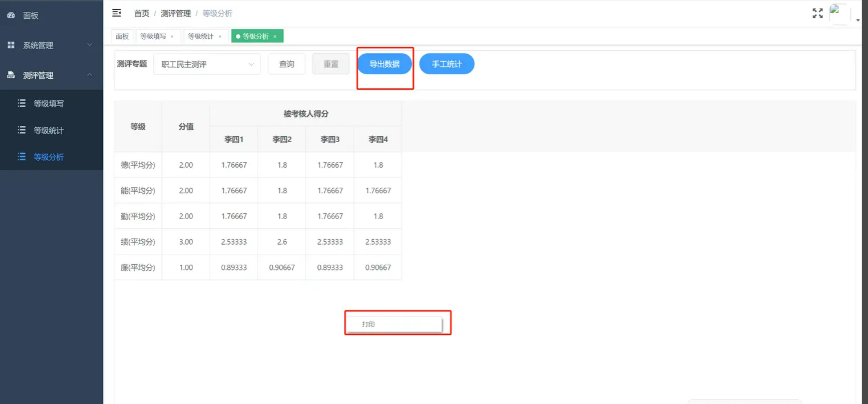Screen dimensions: 868x404
Task: Click the list icon beside 等级统计
Action: tap(22, 130)
